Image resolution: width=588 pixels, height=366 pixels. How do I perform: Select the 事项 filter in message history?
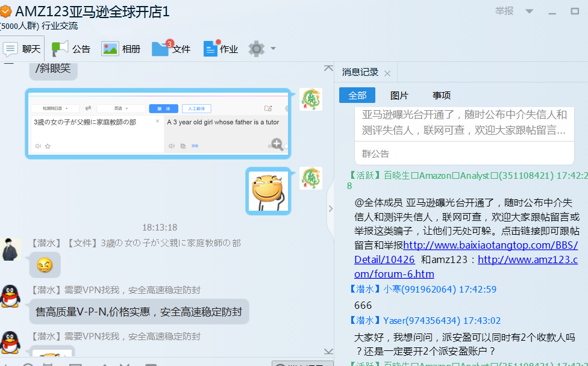(442, 96)
